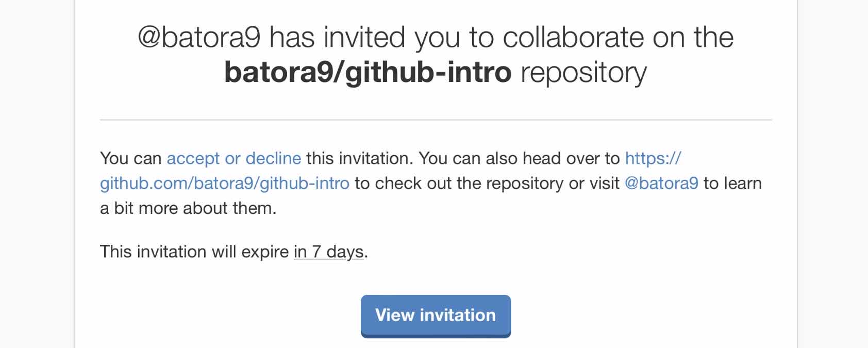Click below the View invitation button shadow
This screenshot has height=348, width=868.
pos(435,343)
